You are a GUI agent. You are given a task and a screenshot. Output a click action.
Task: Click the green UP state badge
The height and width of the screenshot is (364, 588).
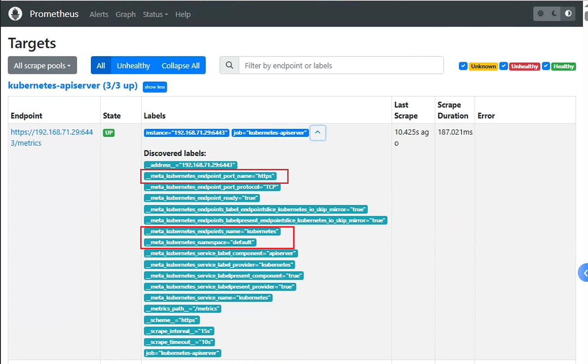point(109,133)
